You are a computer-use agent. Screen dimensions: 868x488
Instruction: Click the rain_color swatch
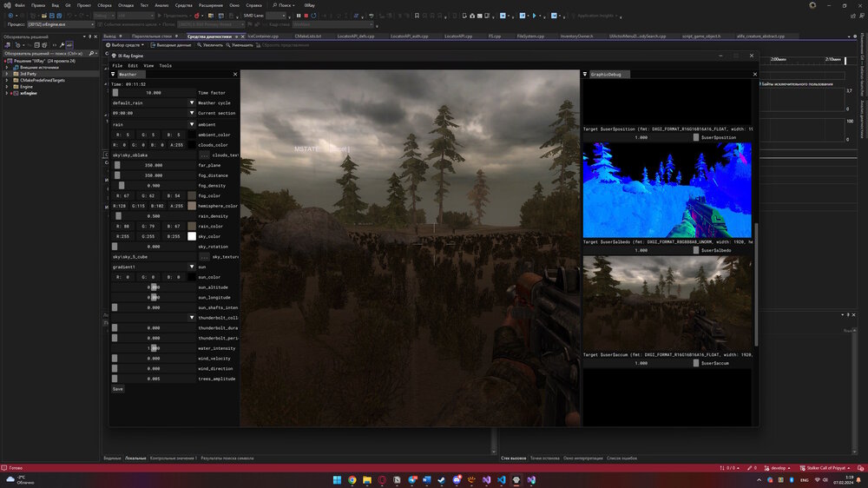[192, 226]
